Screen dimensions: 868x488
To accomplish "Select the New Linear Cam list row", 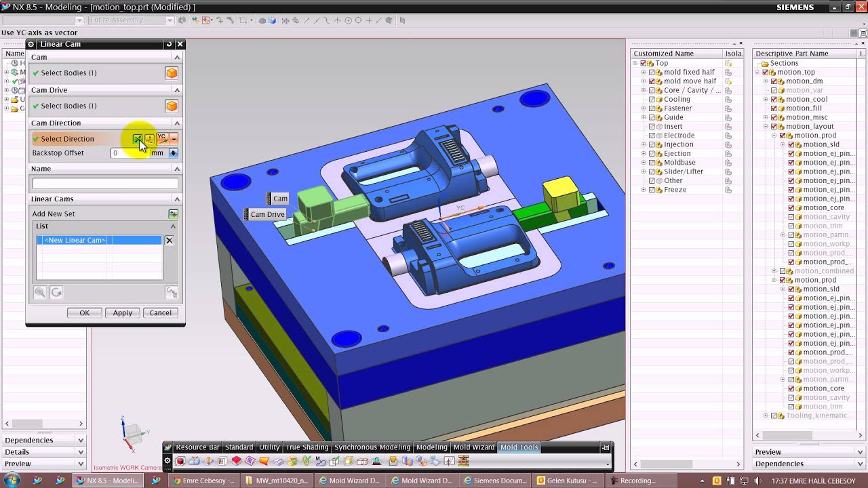I will pos(99,240).
